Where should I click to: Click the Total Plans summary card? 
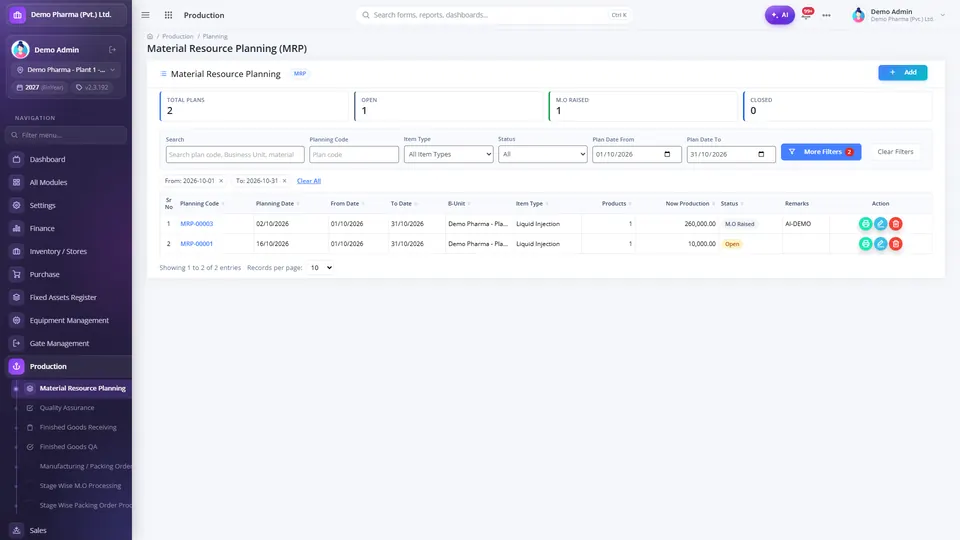253,106
